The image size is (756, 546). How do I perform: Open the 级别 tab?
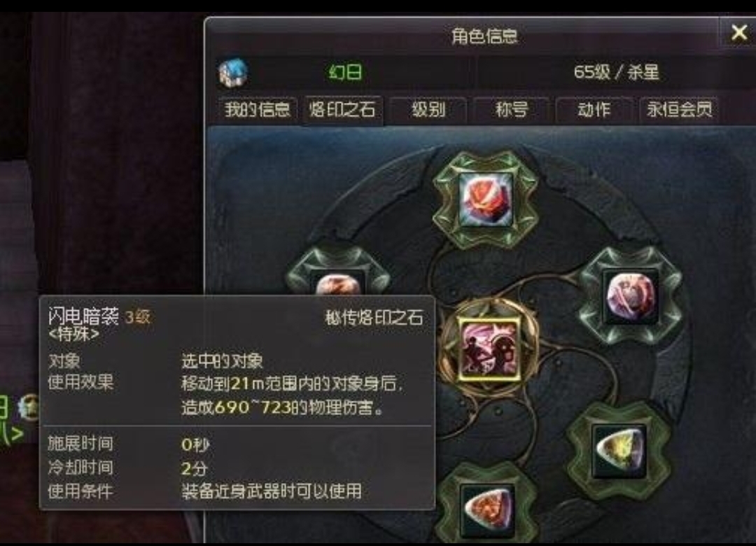[428, 110]
